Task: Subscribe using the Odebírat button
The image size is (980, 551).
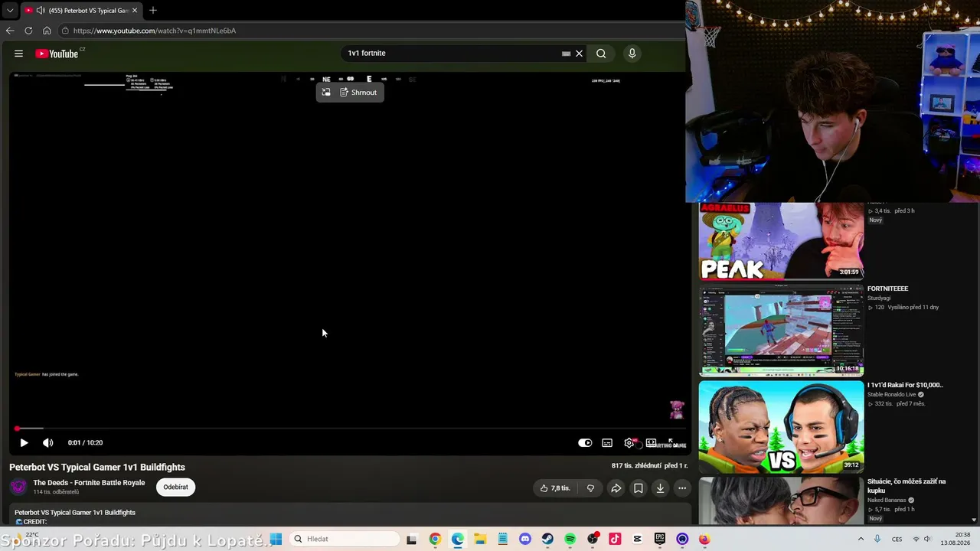Action: point(175,487)
